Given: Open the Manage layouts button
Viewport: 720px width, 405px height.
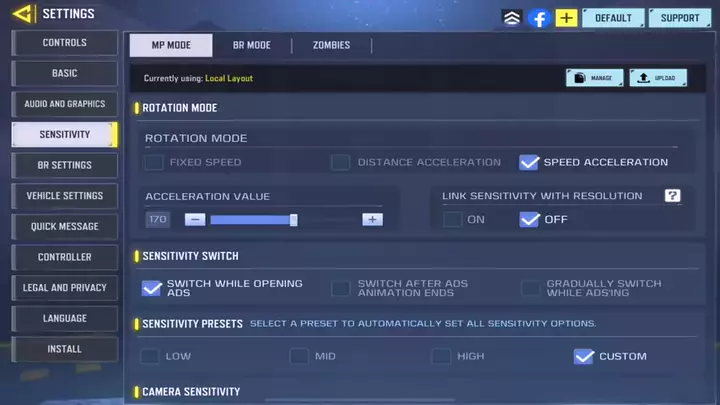Looking at the screenshot, I should (594, 78).
